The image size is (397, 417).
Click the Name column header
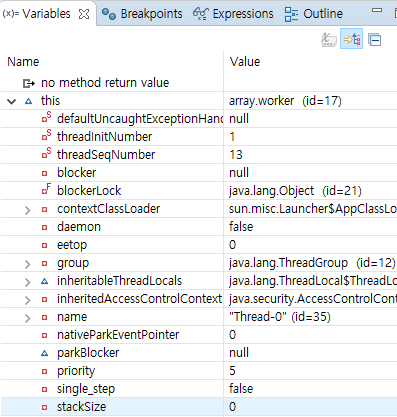click(x=23, y=62)
